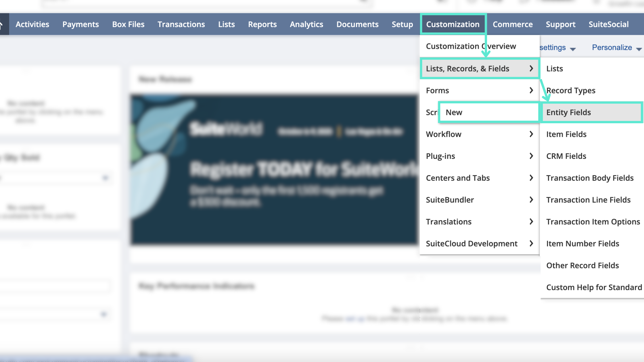Open the Analytics menu
The height and width of the screenshot is (362, 644).
[306, 24]
